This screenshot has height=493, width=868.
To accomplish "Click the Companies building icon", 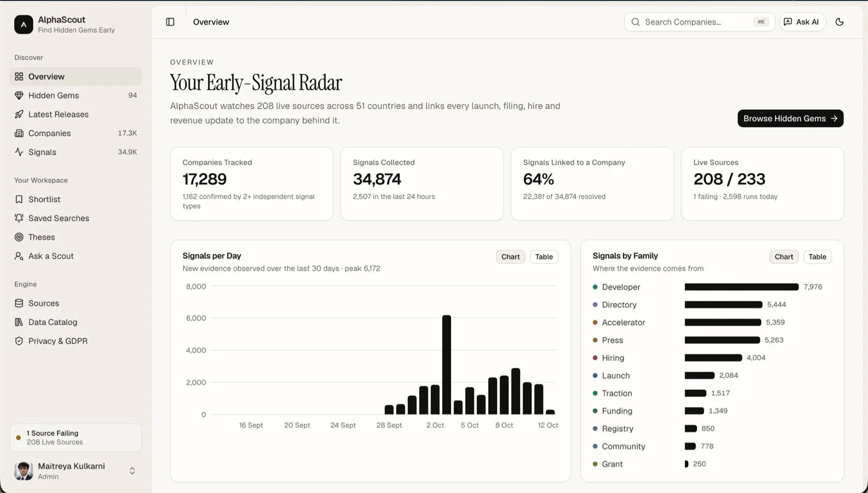I will pyautogui.click(x=19, y=134).
